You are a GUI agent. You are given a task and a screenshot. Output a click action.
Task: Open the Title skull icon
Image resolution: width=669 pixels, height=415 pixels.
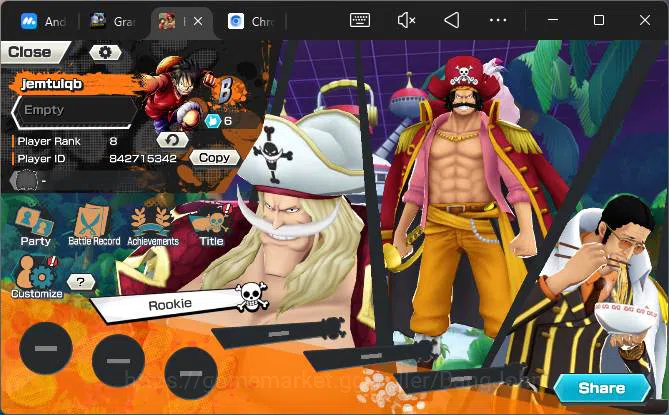(x=212, y=225)
